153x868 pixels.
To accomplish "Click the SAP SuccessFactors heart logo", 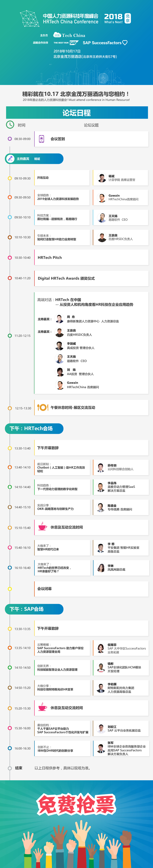I will coord(105,43).
